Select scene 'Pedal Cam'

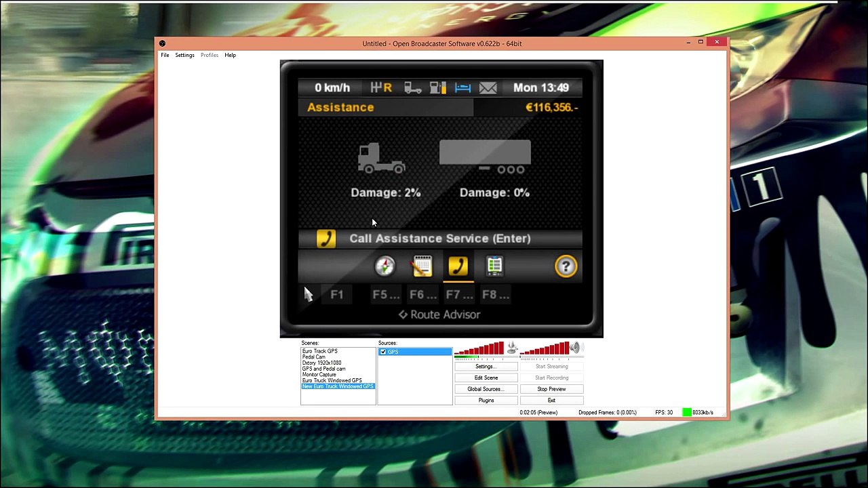click(x=338, y=357)
